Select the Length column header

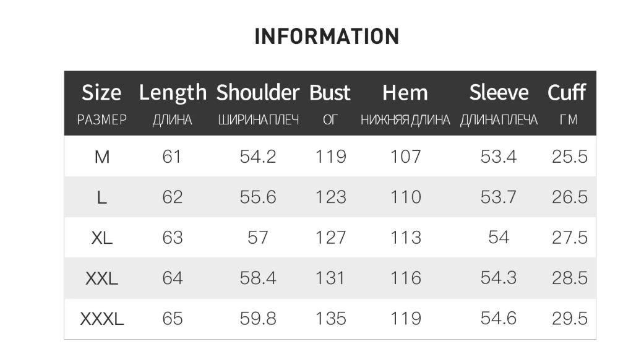tap(173, 93)
